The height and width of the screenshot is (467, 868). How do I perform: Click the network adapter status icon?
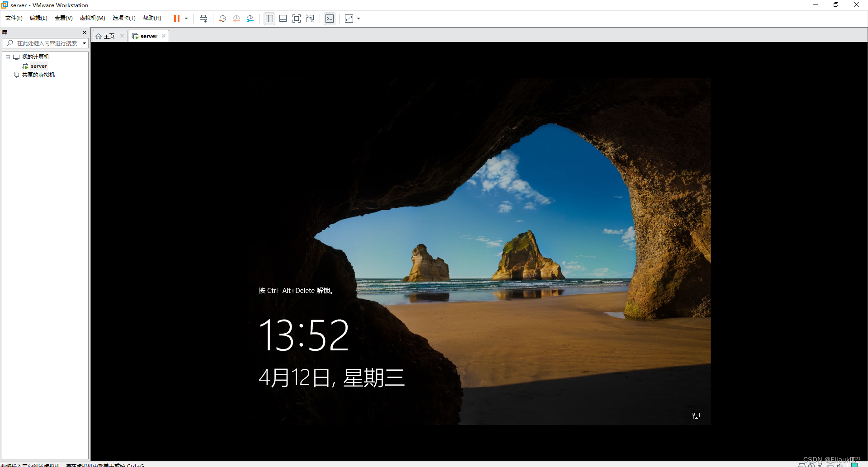[x=821, y=465]
